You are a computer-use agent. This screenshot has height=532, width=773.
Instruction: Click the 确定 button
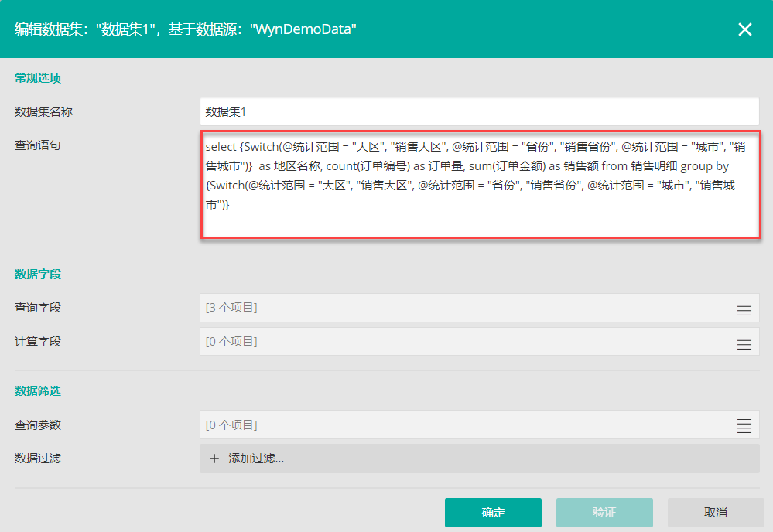493,513
